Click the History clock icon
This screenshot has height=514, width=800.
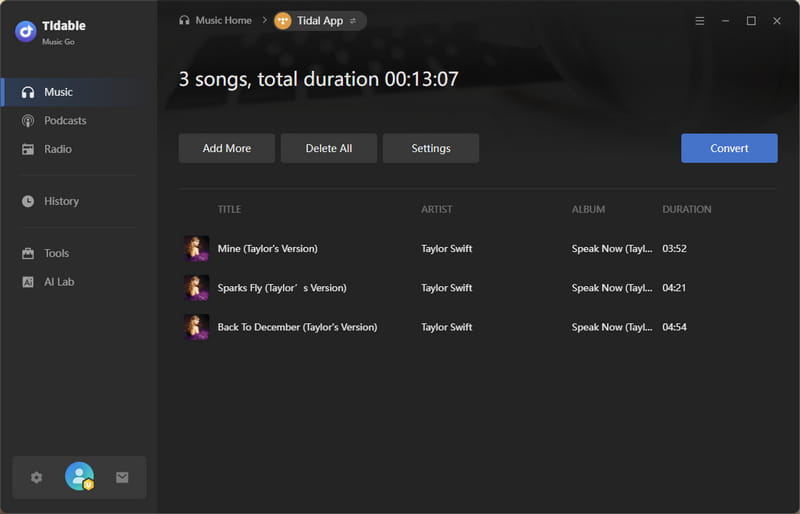point(28,202)
